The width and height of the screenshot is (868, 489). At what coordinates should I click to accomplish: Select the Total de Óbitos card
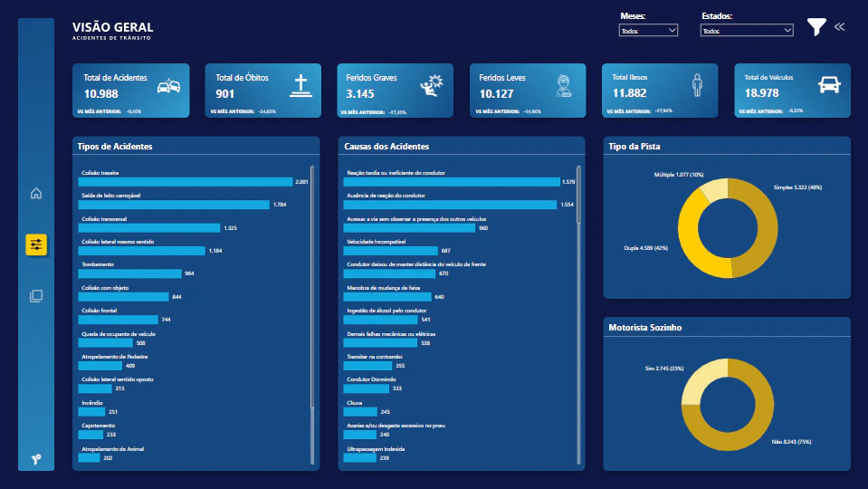tap(263, 91)
